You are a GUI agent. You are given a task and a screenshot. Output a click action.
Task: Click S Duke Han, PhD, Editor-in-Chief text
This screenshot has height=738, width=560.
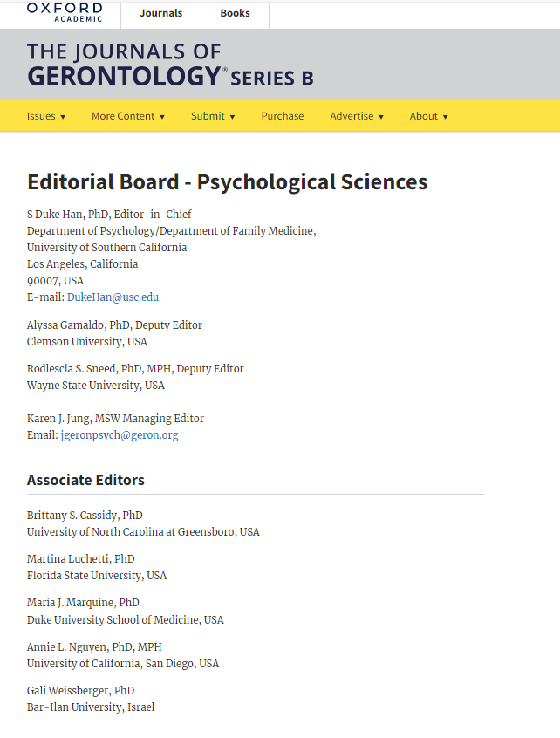109,215
